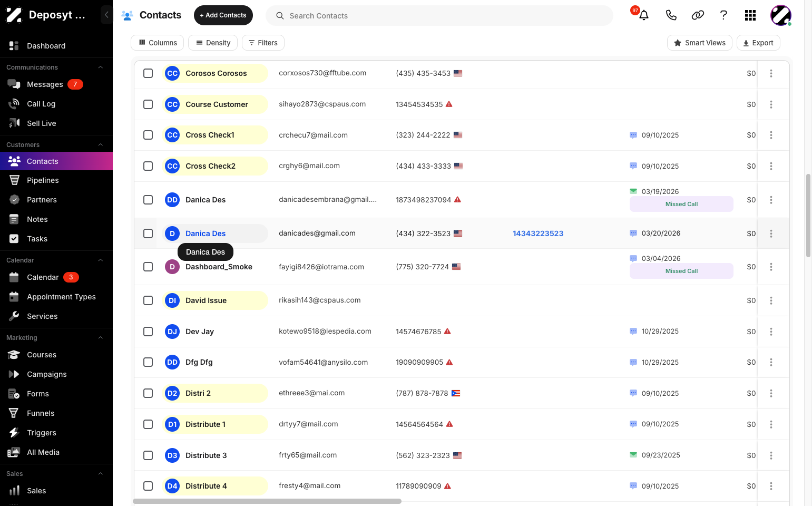Export the contacts list
The width and height of the screenshot is (812, 506).
click(758, 43)
